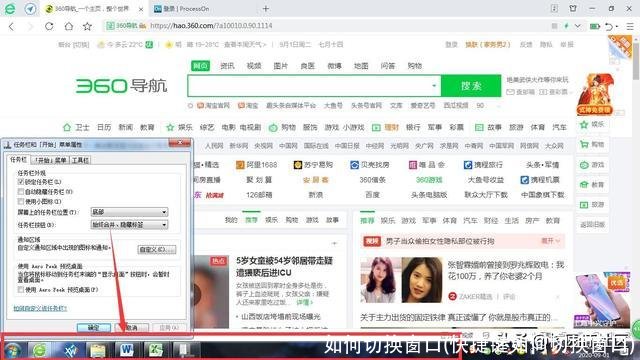Switch to the 工具栏 tab in dialog

(x=80, y=160)
